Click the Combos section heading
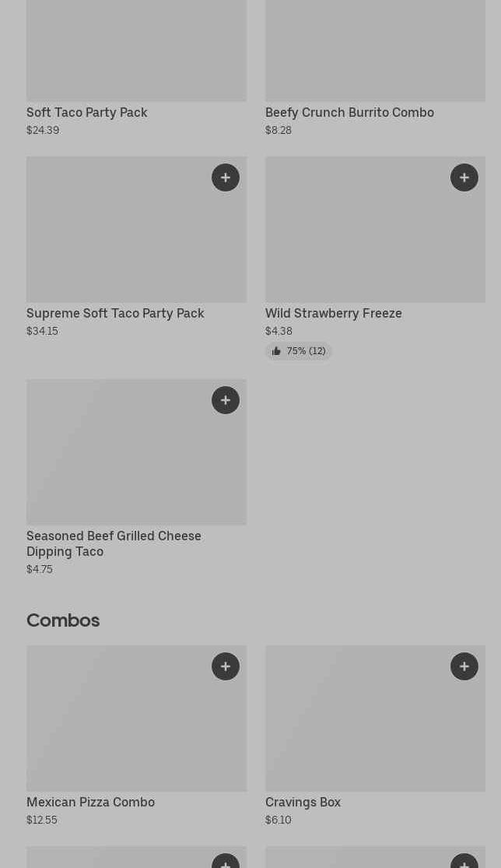The image size is (501, 868). (63, 620)
